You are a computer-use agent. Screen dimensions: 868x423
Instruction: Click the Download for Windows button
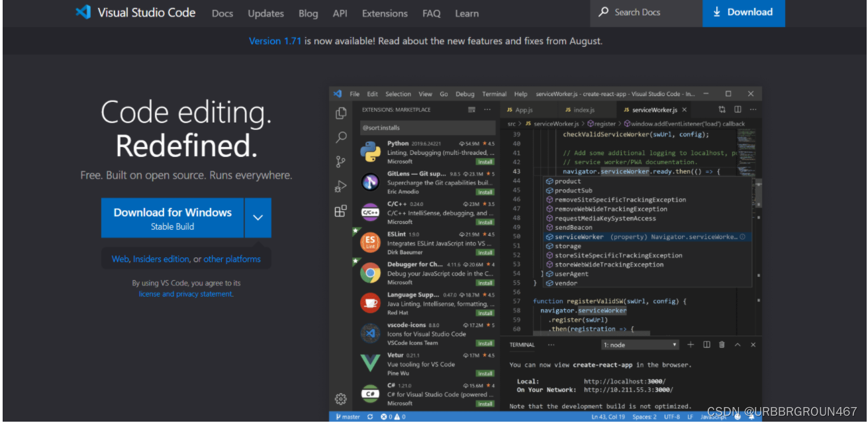pyautogui.click(x=173, y=218)
